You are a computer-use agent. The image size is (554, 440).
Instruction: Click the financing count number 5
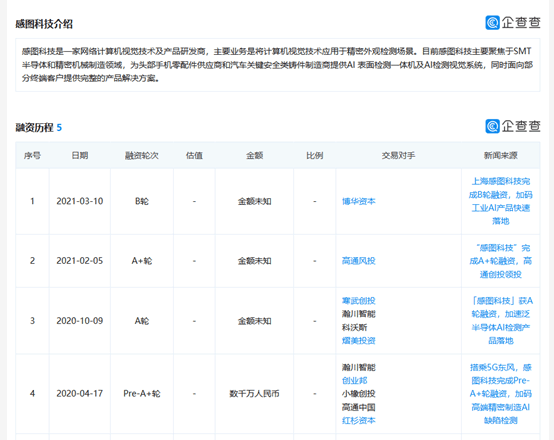[59, 128]
